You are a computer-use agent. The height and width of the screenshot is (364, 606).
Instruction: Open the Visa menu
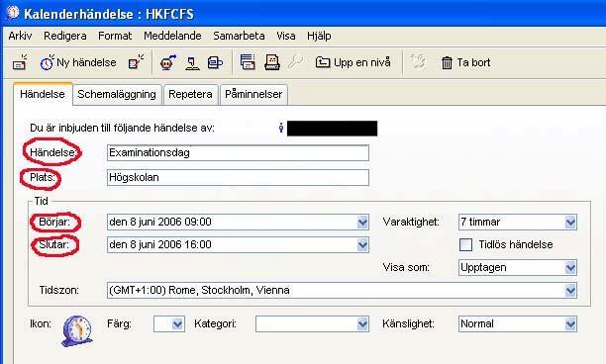286,36
